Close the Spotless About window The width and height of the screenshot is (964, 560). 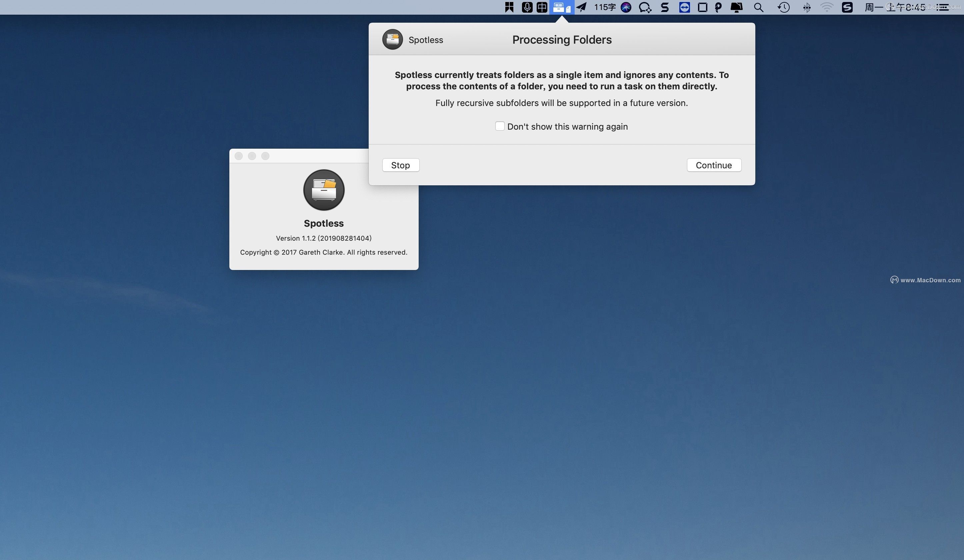[239, 156]
